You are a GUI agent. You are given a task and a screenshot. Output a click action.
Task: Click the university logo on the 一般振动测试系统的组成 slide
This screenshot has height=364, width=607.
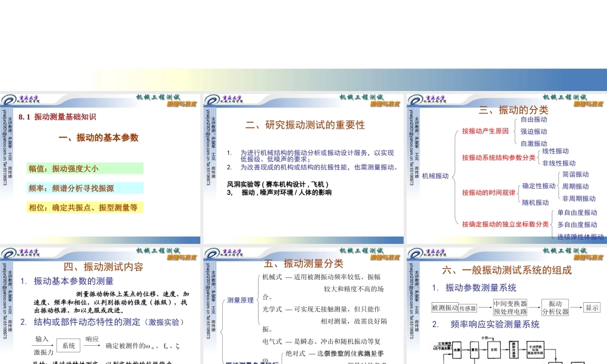427,254
